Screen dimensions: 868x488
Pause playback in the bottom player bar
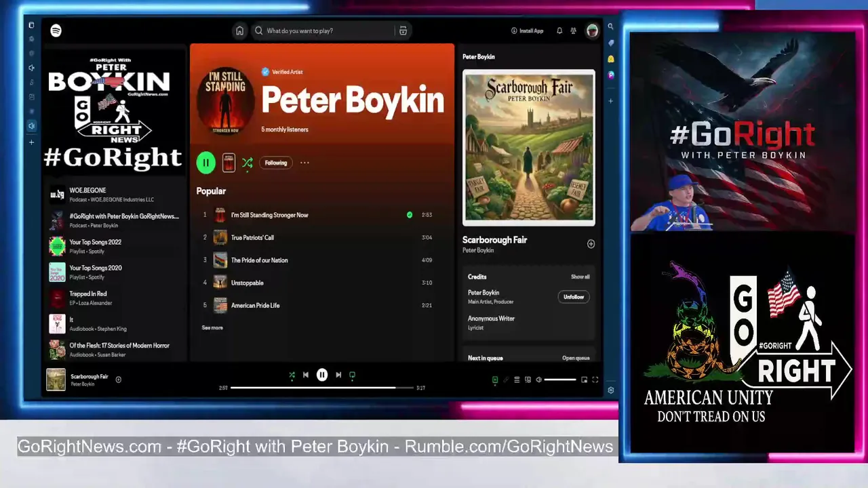coord(322,375)
